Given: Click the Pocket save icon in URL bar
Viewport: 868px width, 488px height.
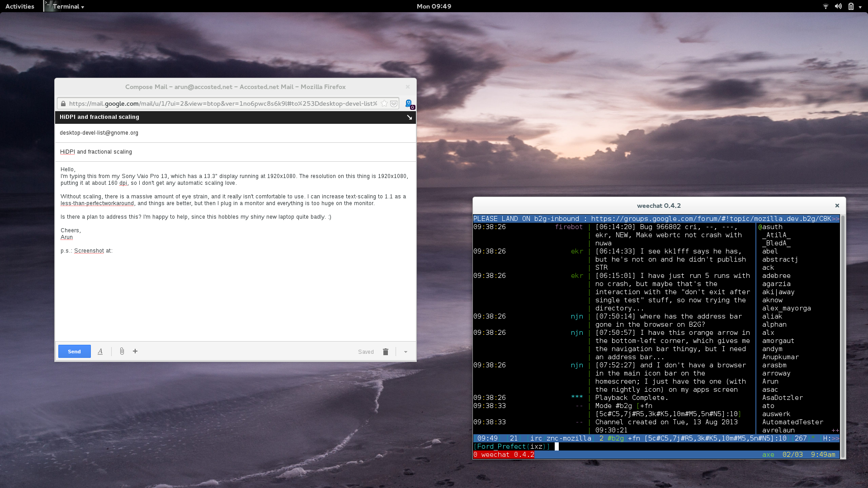Looking at the screenshot, I should (394, 103).
